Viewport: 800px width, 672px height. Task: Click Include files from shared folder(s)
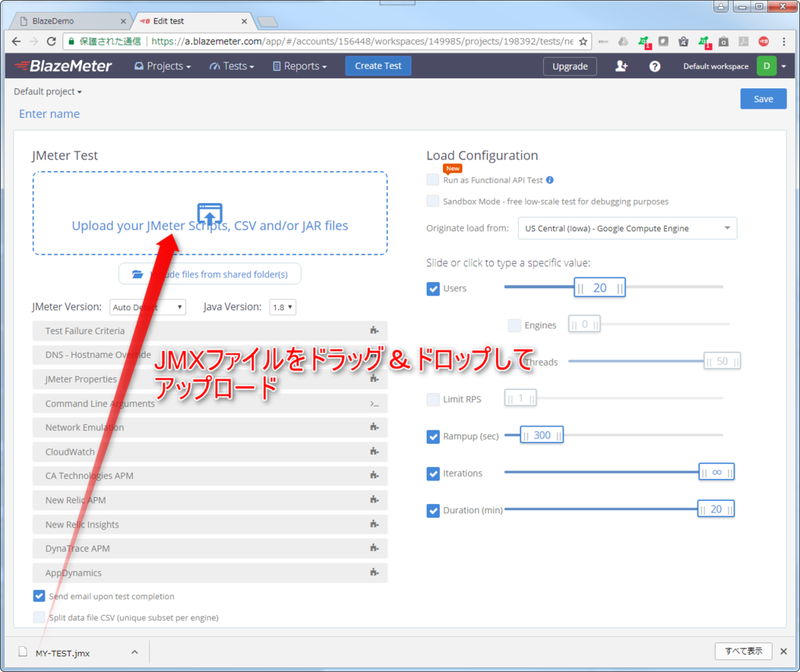coord(209,274)
